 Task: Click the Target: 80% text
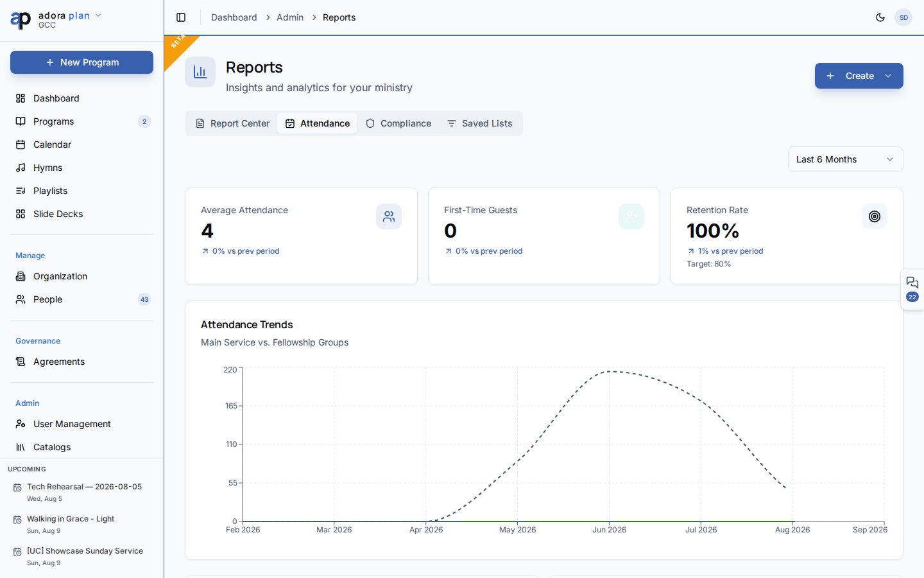coord(708,264)
